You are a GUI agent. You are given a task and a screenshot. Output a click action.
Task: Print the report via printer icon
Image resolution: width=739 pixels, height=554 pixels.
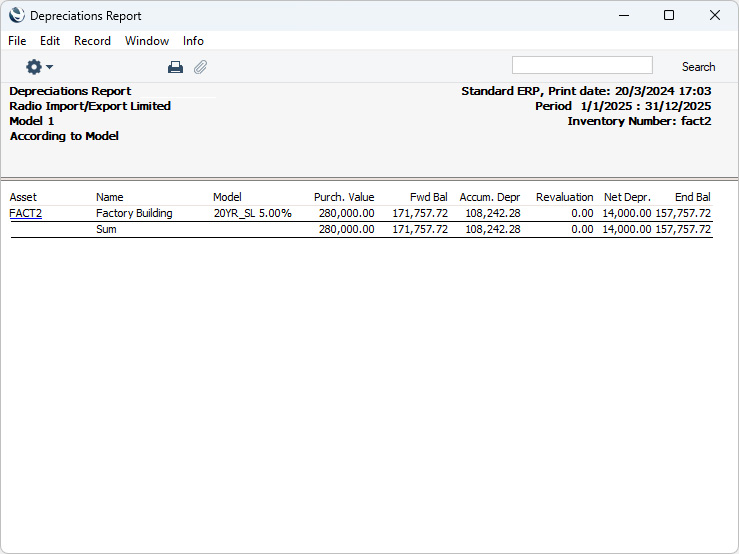[175, 67]
